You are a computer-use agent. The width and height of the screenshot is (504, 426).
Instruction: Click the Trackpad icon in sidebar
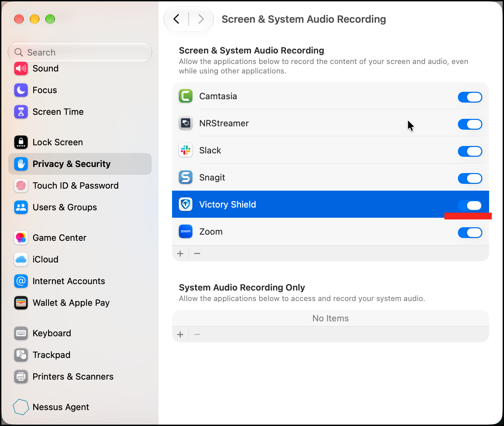point(21,355)
